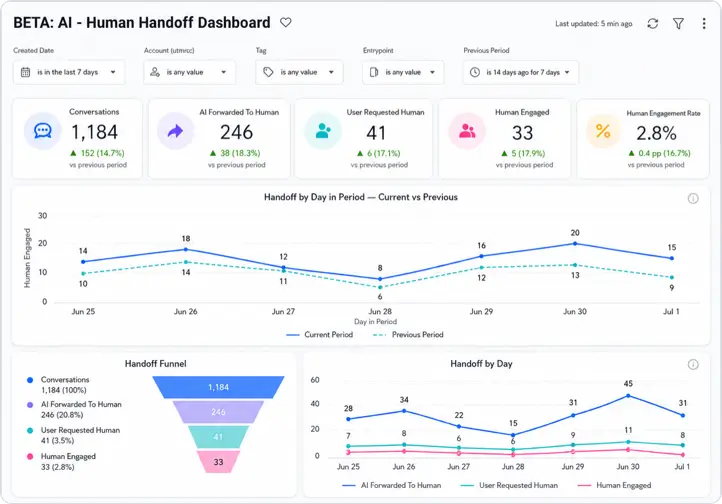This screenshot has height=504, width=722.
Task: Click the Jun 30 current period point labeled 20
Action: (x=575, y=243)
